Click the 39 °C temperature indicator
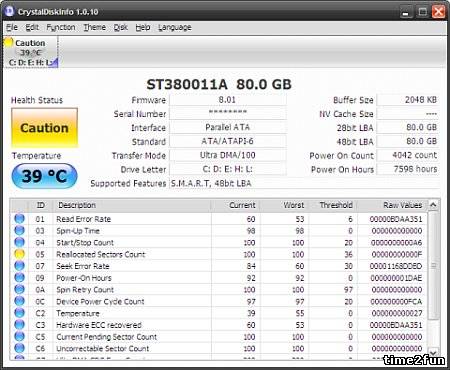 [x=44, y=176]
